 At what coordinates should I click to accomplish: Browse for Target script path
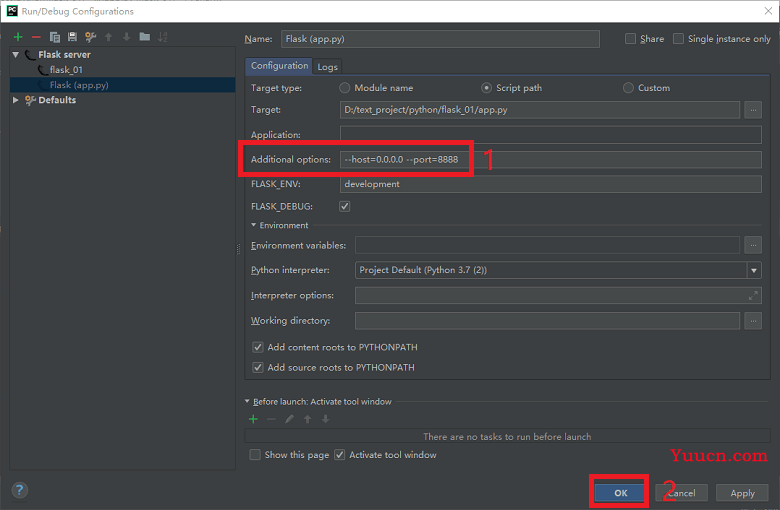[x=753, y=110]
